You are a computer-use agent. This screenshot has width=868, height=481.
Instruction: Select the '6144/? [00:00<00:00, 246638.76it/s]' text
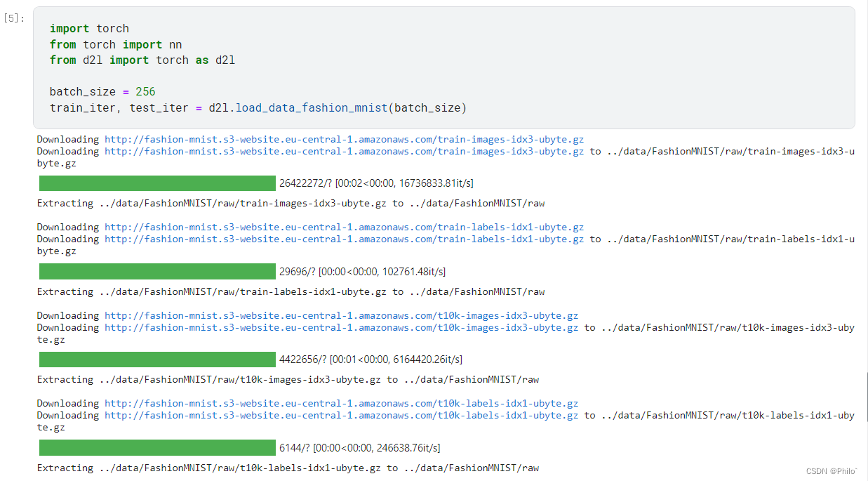pyautogui.click(x=360, y=447)
